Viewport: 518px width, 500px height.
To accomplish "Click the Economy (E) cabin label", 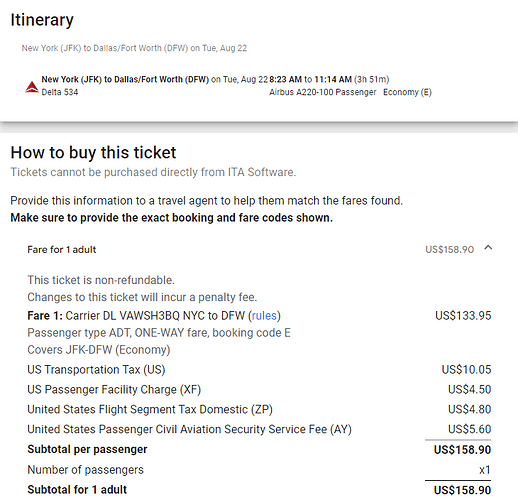I will [407, 92].
